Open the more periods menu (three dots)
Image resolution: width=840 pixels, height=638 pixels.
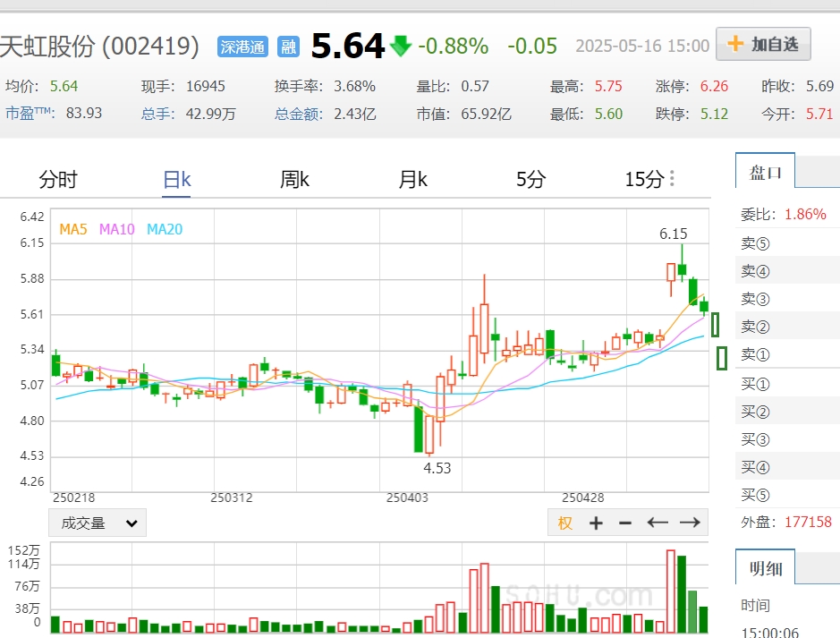click(672, 178)
